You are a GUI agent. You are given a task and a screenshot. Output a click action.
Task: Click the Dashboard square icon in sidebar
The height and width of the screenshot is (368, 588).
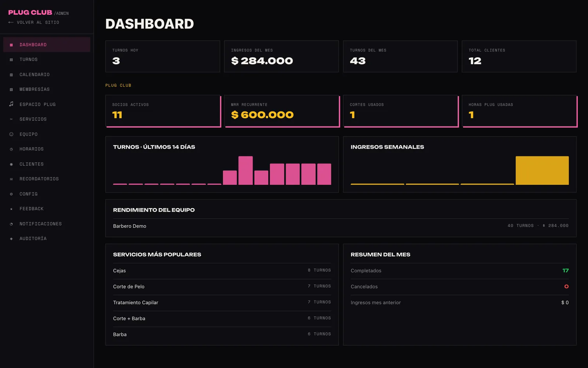[x=11, y=45]
